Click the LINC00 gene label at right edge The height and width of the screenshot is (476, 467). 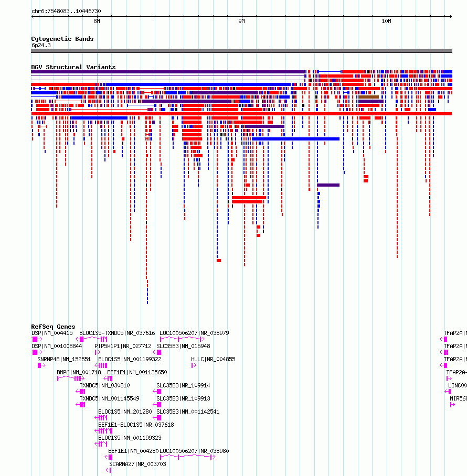457,385
